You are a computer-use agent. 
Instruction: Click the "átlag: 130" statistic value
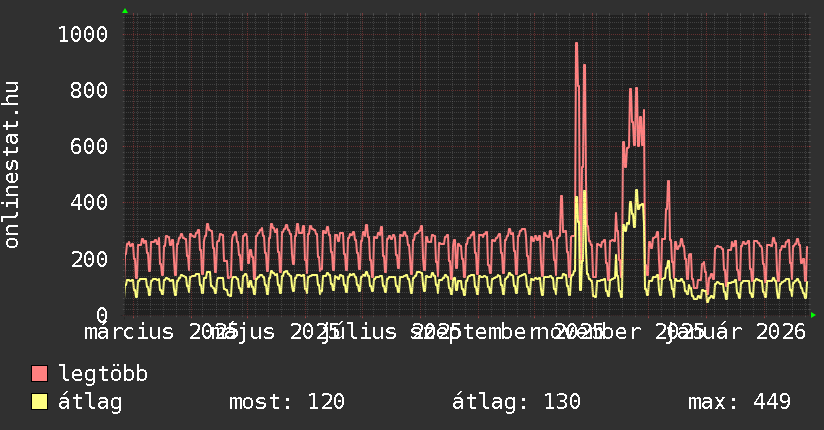click(516, 403)
